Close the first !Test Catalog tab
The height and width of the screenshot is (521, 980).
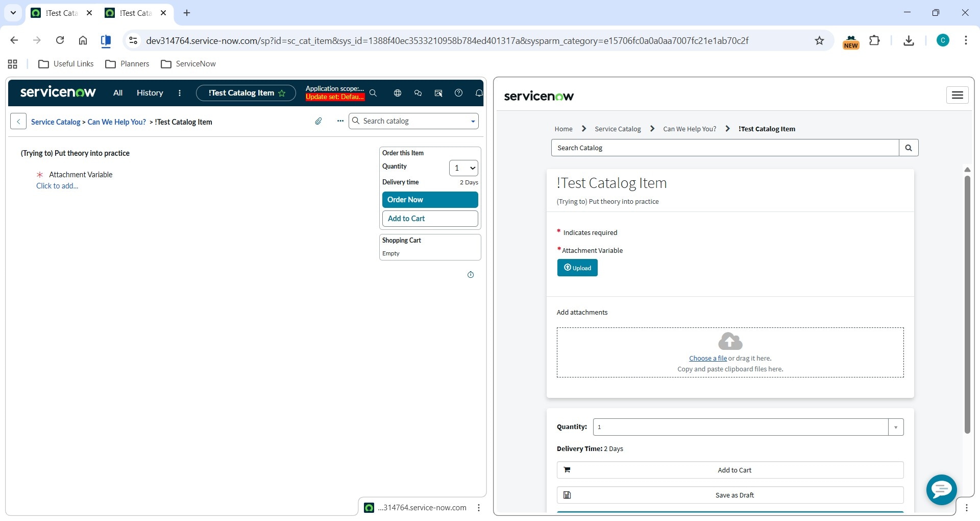pyautogui.click(x=89, y=13)
